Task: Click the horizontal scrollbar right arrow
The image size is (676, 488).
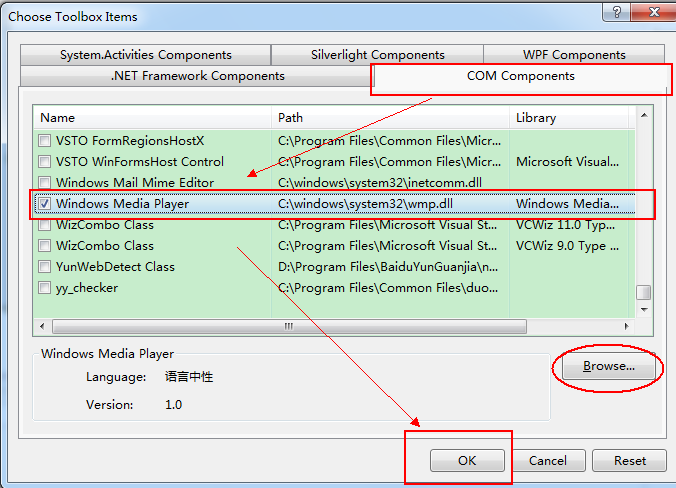Action: (626, 326)
